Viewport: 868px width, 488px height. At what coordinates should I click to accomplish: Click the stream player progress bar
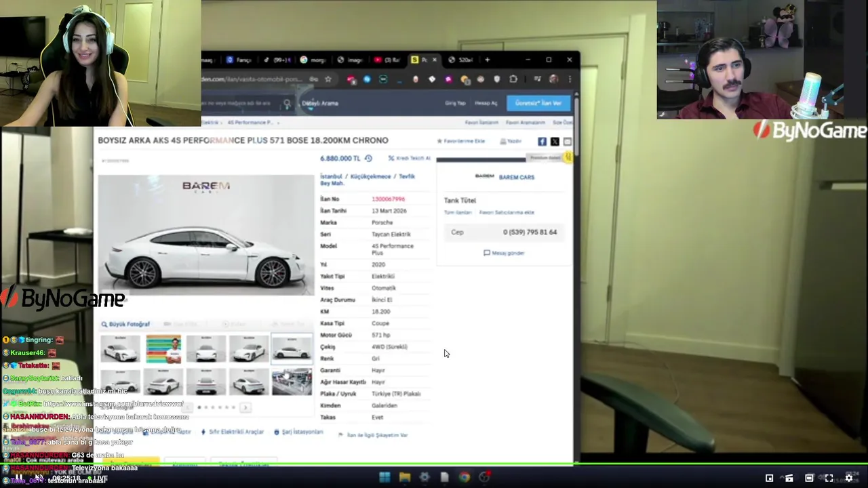[x=434, y=465]
